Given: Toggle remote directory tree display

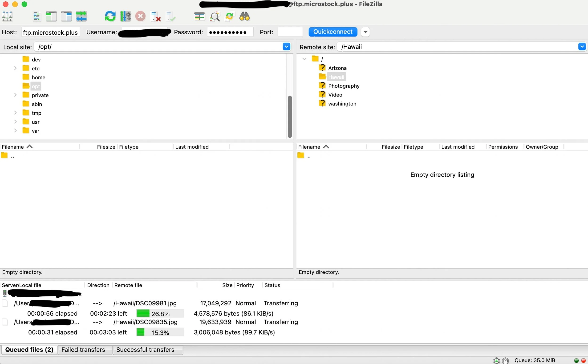Looking at the screenshot, I should pyautogui.click(x=66, y=16).
